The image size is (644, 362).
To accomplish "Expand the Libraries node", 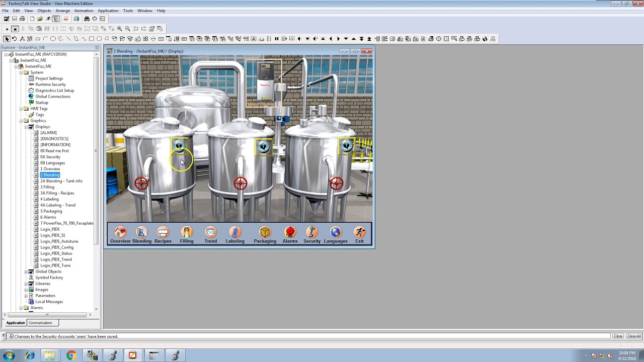I will [x=26, y=284].
